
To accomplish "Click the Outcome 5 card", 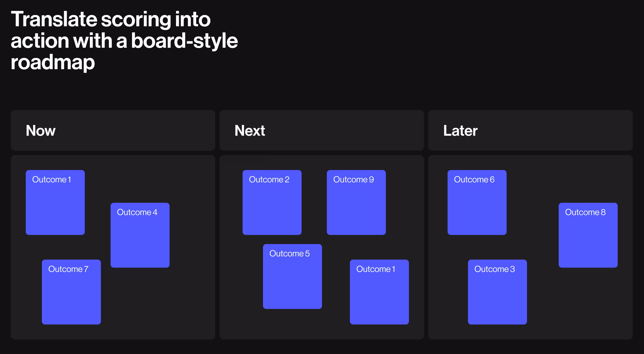I will tap(292, 276).
